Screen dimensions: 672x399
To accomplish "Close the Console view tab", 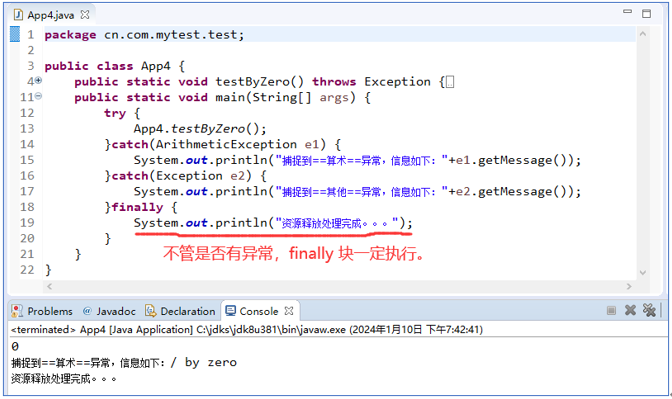I will [289, 311].
